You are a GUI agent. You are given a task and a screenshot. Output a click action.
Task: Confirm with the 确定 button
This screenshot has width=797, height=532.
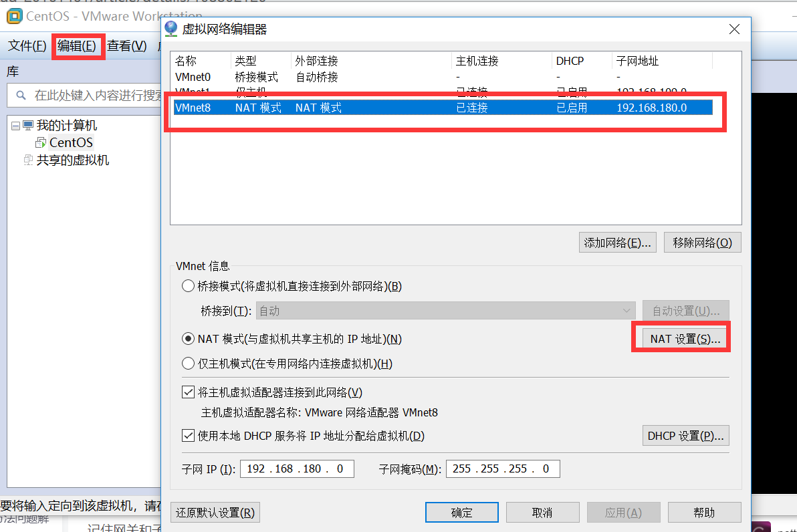461,513
